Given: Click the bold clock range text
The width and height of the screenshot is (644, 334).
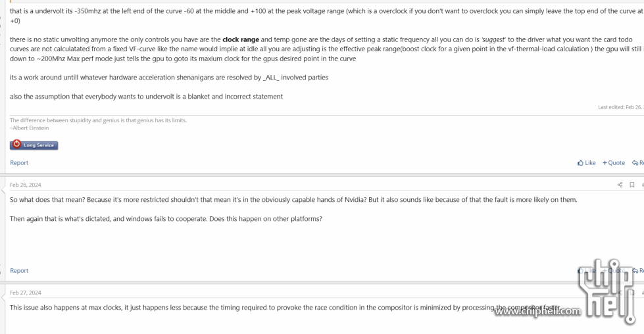Looking at the screenshot, I should (241, 40).
